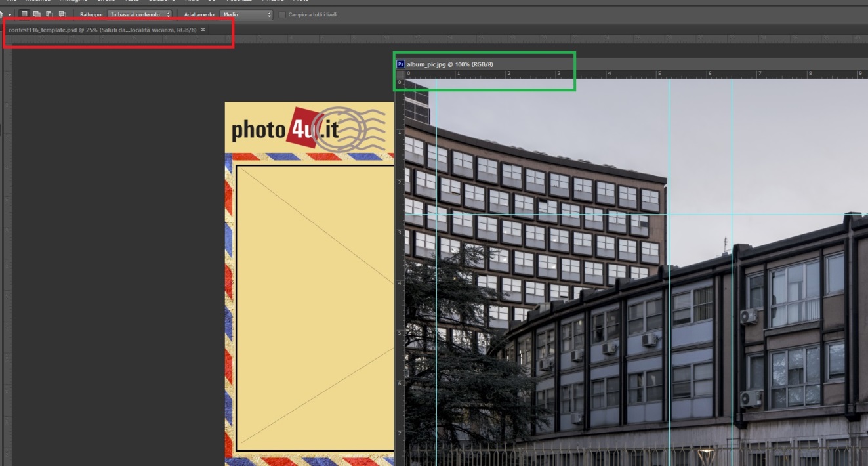868x466 pixels.
Task: Select the Intersect with selection mode icon
Action: pos(62,14)
